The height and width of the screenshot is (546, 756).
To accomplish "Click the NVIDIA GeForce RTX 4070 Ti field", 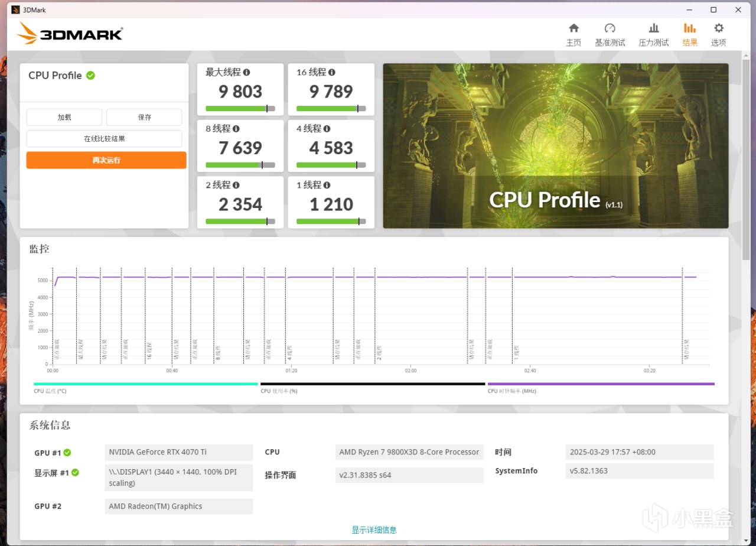I will (179, 452).
